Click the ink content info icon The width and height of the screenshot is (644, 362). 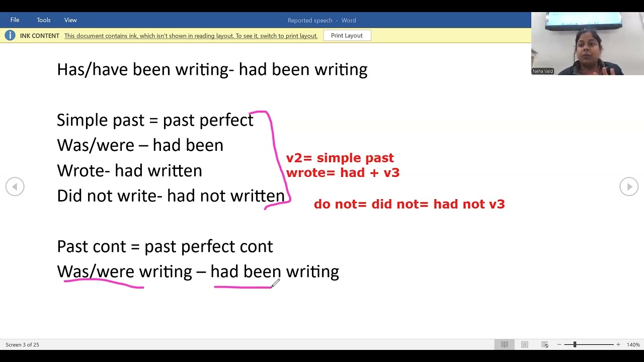[10, 36]
